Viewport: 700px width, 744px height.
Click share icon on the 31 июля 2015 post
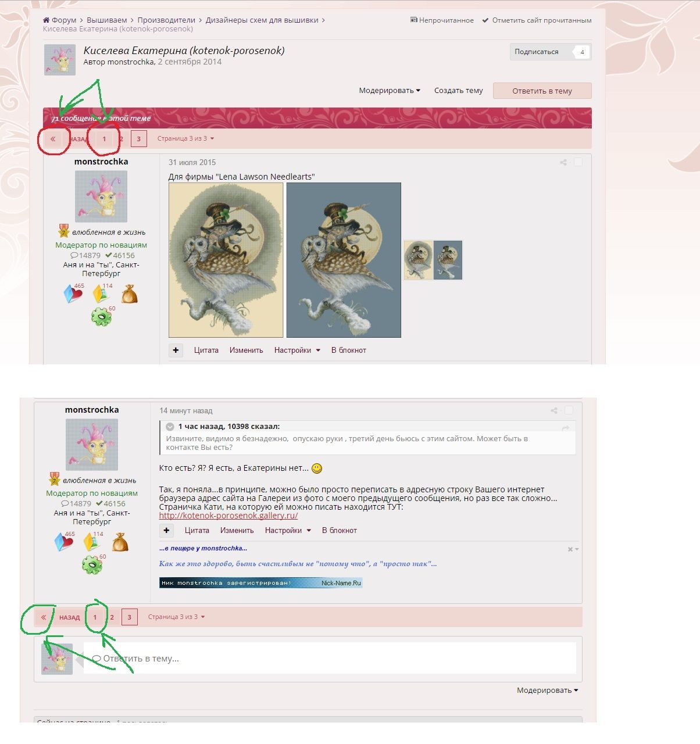tap(563, 163)
